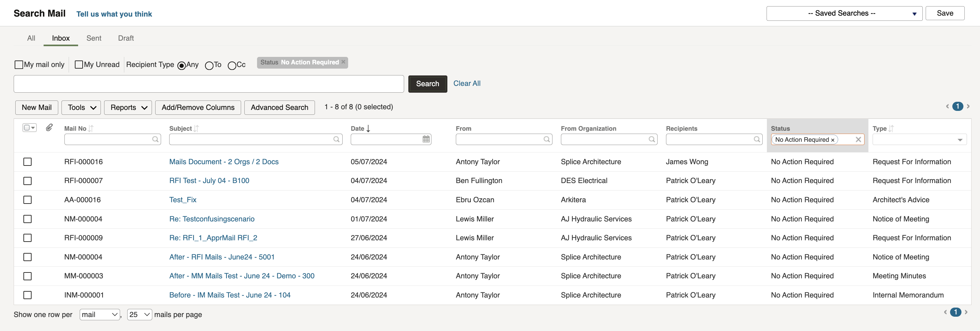The image size is (980, 331).
Task: Click the From Organization filter magnifier icon
Action: (x=652, y=139)
